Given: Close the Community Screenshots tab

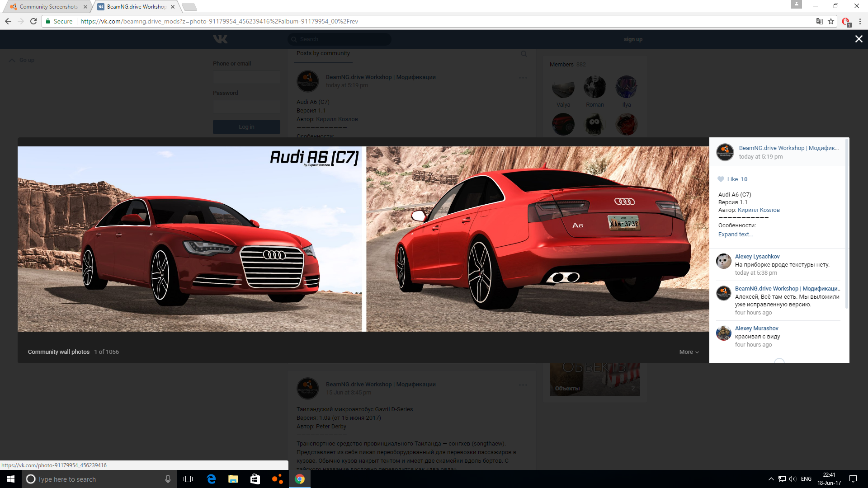Looking at the screenshot, I should point(85,7).
